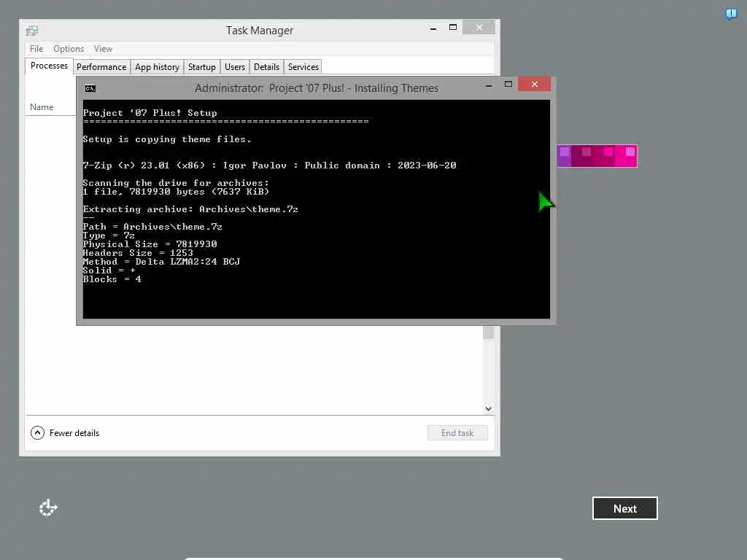Screen dimensions: 747x560
Task: Click the 'Method = Delta LZMA2:24 BCJ' line
Action: pyautogui.click(x=161, y=262)
